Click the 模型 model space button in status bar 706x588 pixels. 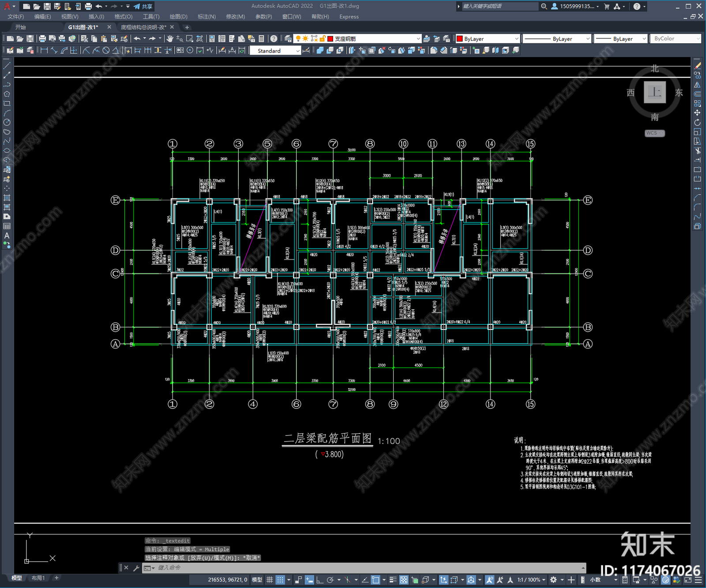(x=257, y=580)
